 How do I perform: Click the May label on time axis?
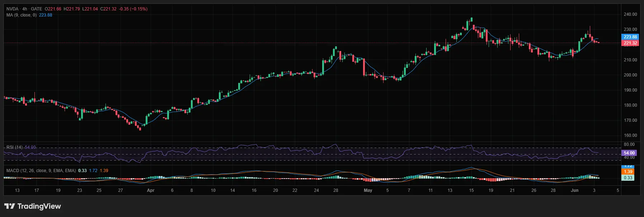(368, 190)
